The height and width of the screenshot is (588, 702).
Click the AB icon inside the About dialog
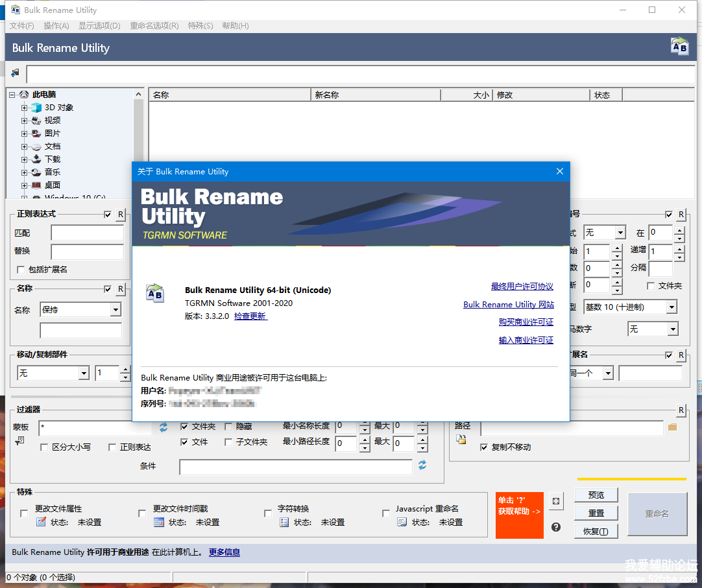click(155, 292)
